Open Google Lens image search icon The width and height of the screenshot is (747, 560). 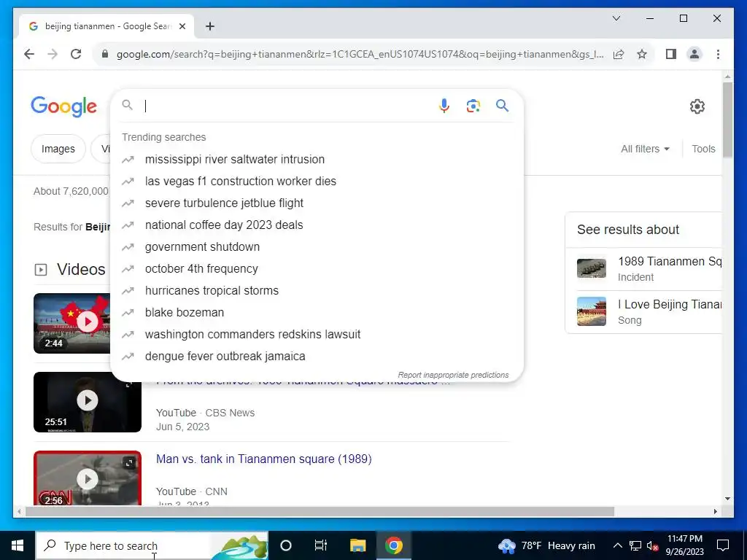click(x=473, y=106)
